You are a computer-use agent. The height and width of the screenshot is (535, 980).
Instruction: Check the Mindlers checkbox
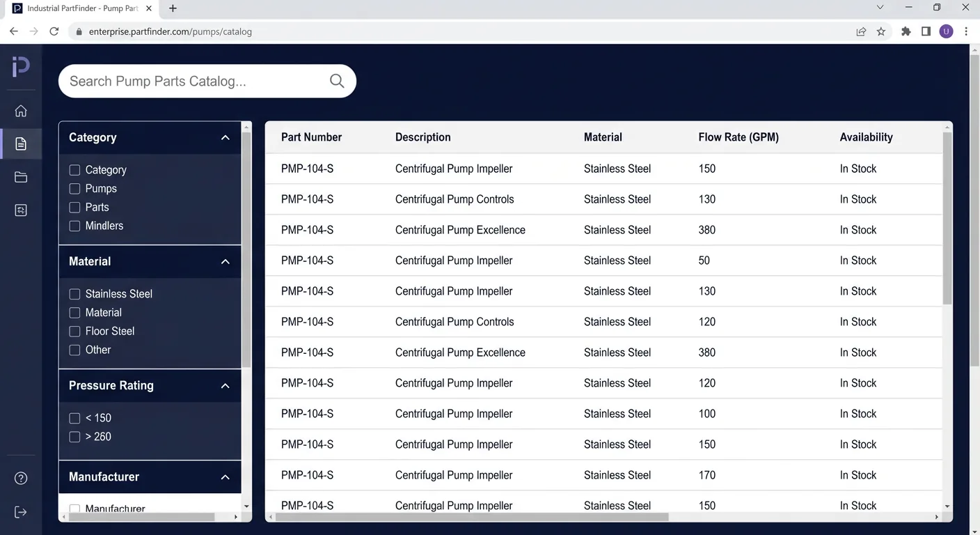point(74,226)
